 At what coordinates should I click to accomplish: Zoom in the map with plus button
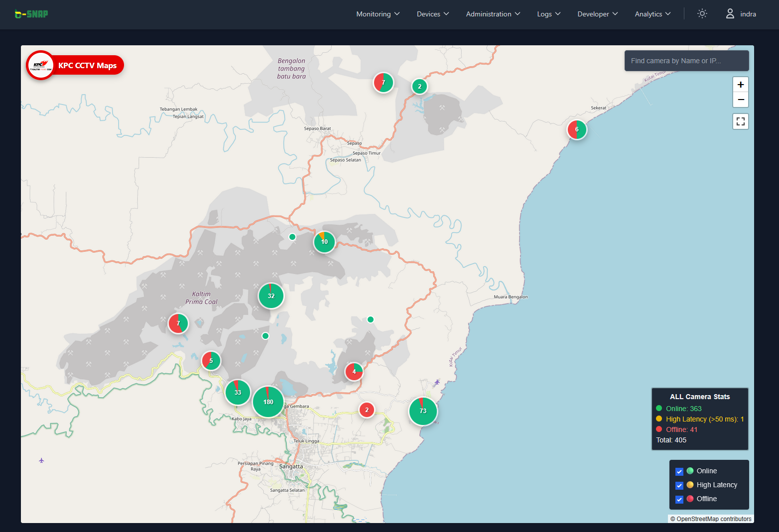tap(741, 85)
